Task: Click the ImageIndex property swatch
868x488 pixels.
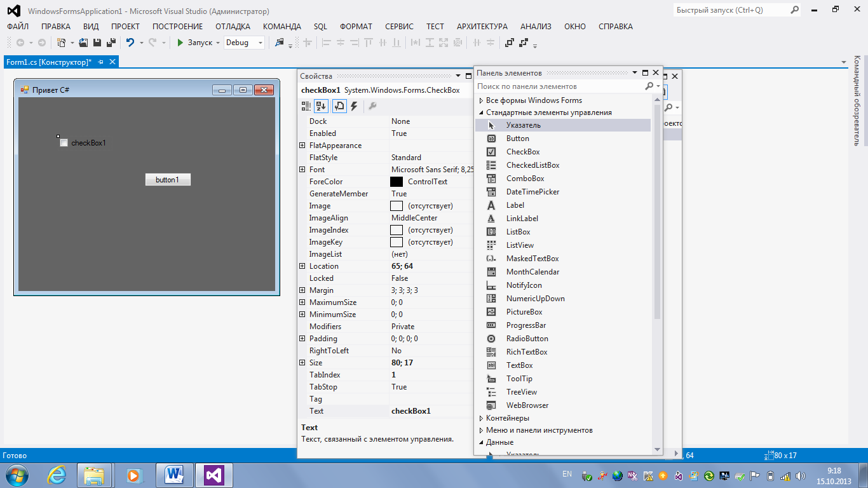Action: pos(397,230)
